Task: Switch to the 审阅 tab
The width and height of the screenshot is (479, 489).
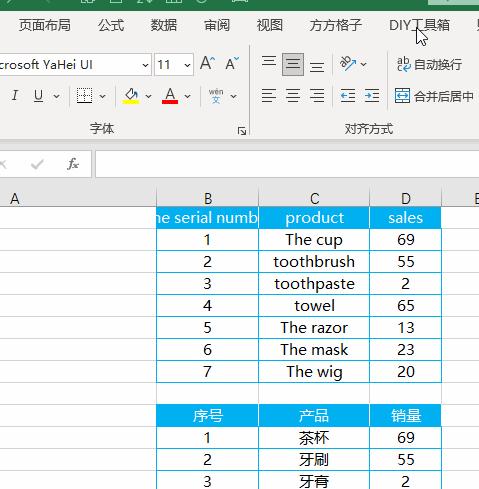Action: (217, 25)
